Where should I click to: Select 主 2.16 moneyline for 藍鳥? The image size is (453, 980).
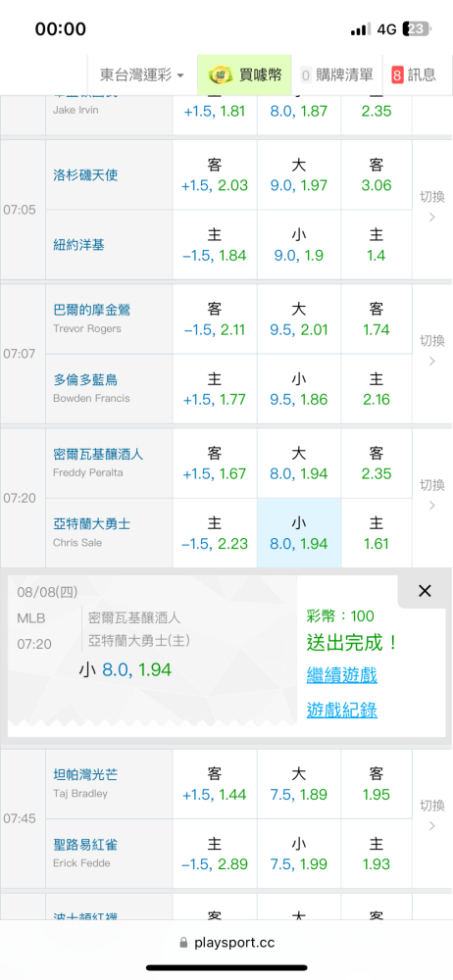pos(377,389)
